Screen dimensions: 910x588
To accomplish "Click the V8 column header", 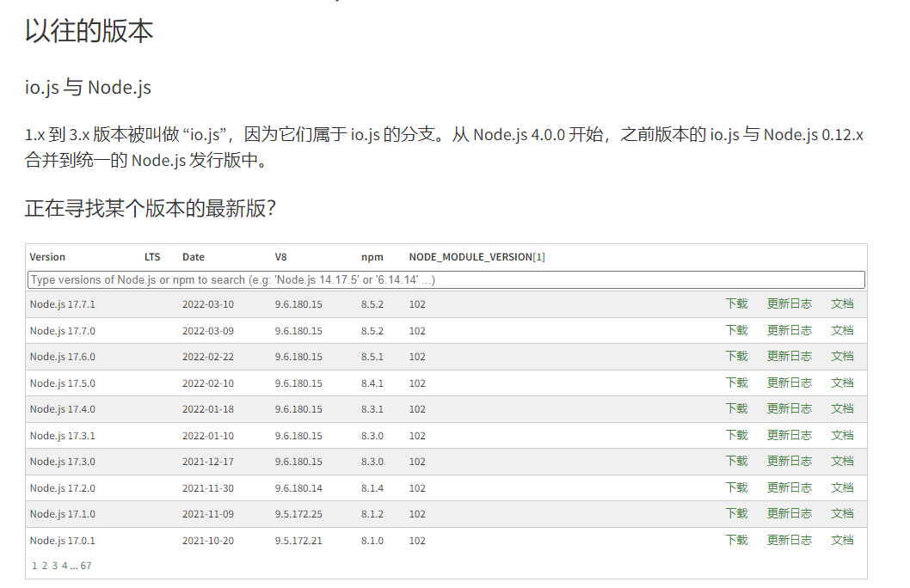I will pyautogui.click(x=281, y=257).
